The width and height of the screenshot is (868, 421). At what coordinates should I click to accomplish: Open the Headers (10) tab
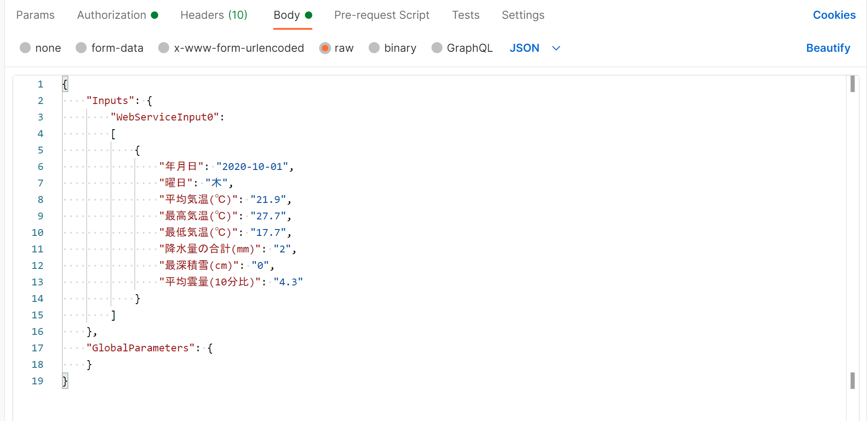point(214,15)
